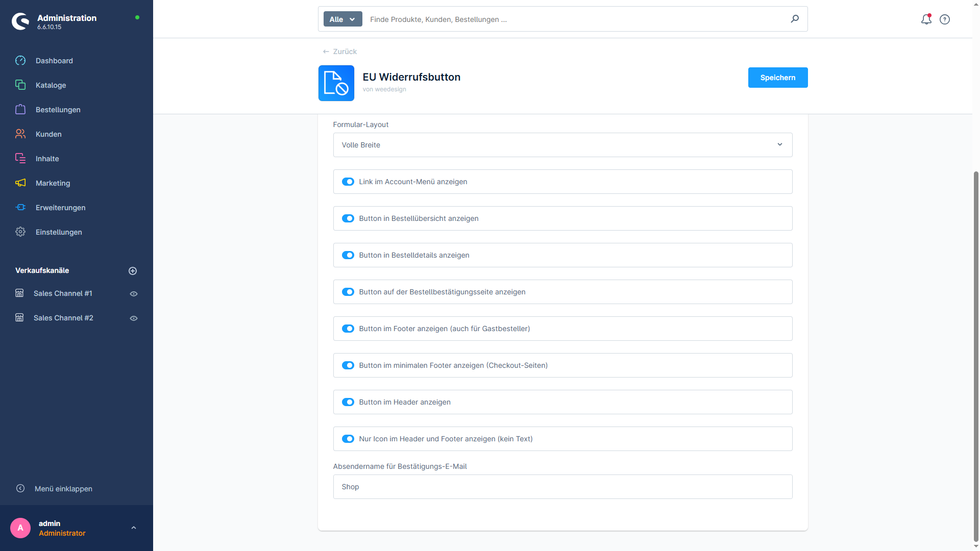Viewport: 980px width, 551px height.
Task: Add a new sales channel with plus icon
Action: pyautogui.click(x=133, y=271)
